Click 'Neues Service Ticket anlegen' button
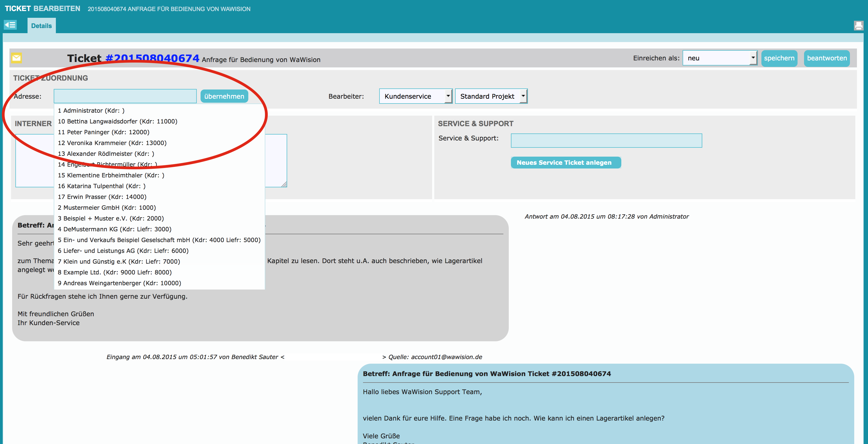868x444 pixels. coord(565,163)
